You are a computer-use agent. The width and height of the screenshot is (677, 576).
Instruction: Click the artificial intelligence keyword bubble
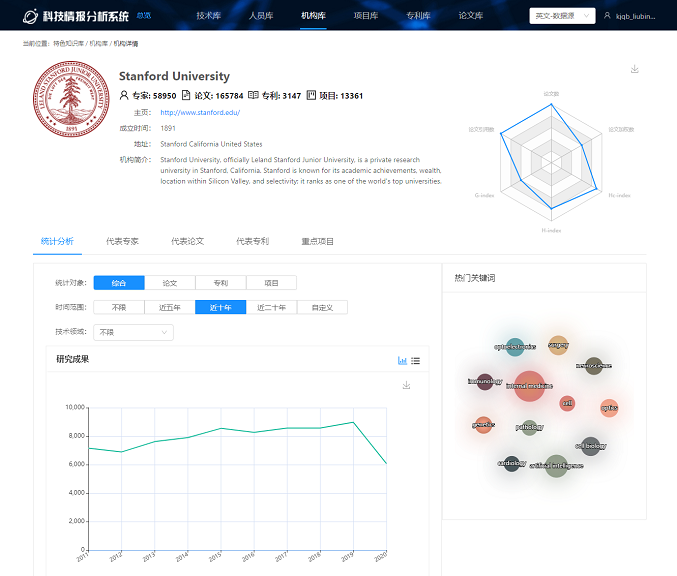click(556, 465)
